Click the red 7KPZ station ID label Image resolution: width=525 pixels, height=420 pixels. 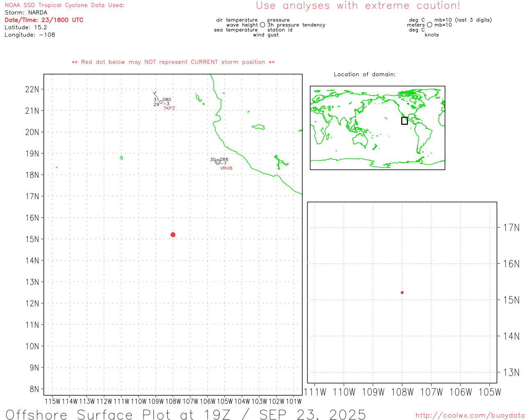coord(169,108)
